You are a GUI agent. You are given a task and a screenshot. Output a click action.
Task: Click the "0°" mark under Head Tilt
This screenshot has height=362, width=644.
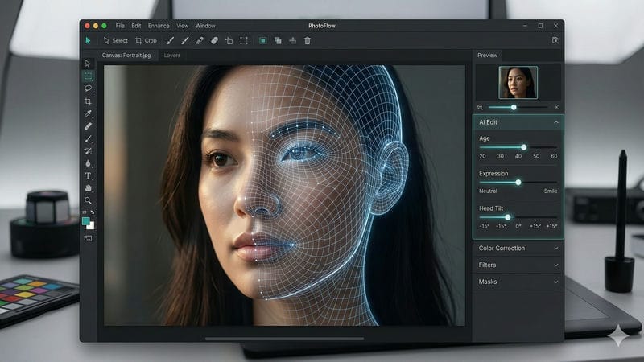pyautogui.click(x=518, y=226)
